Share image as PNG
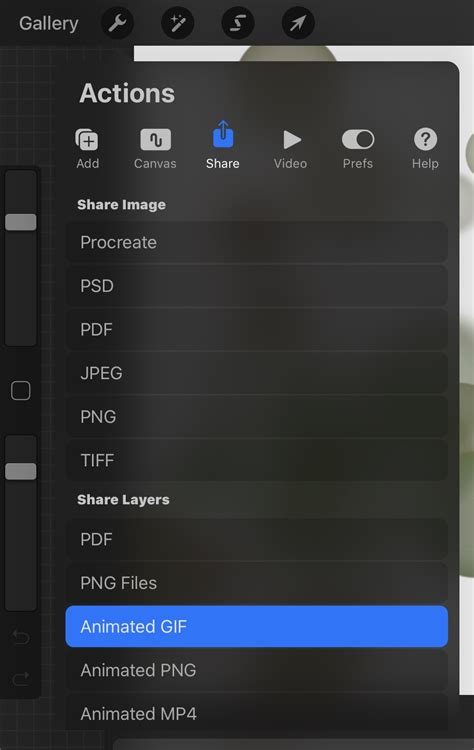This screenshot has height=750, width=474. tap(256, 417)
